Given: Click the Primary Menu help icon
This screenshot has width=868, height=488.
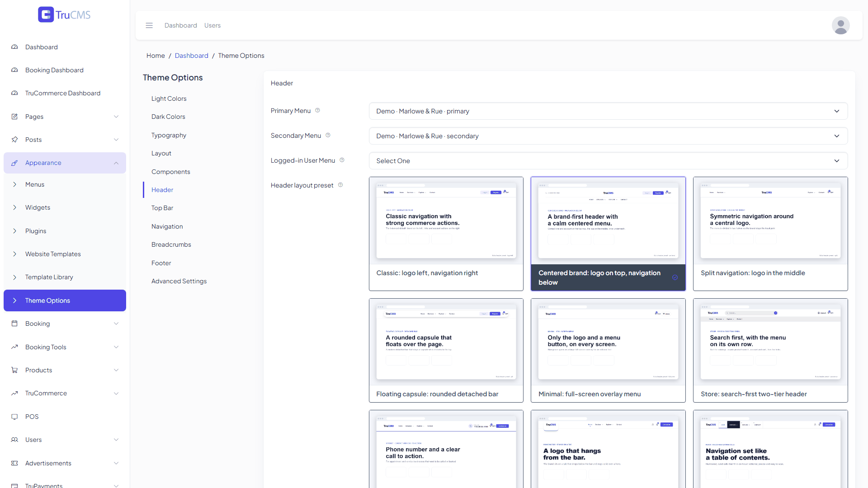Looking at the screenshot, I should [317, 110].
